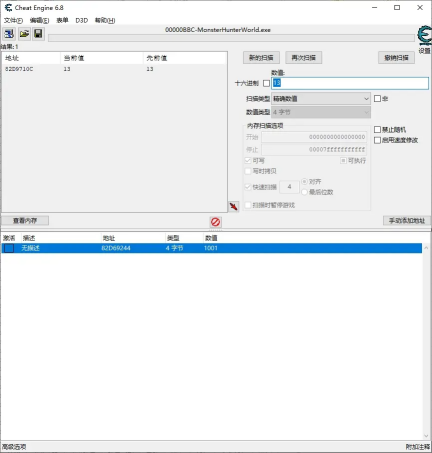This screenshot has height=453, width=432.
Task: Expand the scan type 精确数值 dropdown
Action: point(321,99)
